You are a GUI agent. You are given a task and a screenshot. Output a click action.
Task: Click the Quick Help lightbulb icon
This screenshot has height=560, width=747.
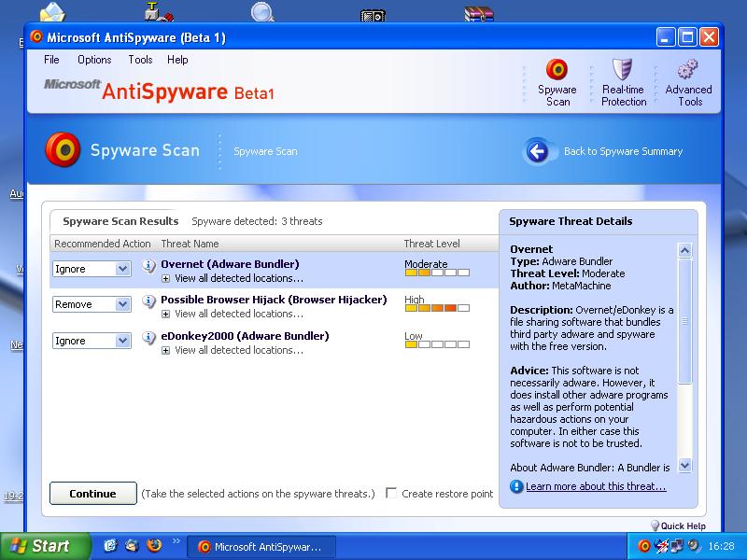[x=655, y=525]
